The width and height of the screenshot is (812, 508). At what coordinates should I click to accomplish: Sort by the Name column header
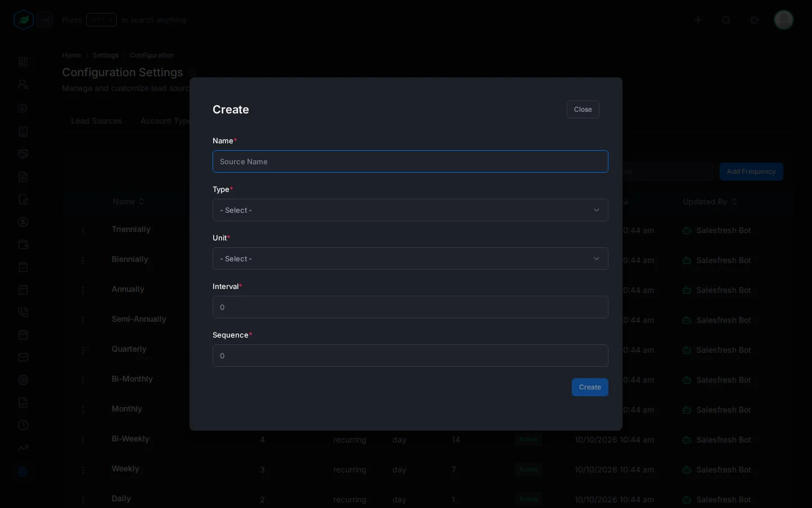coord(129,202)
